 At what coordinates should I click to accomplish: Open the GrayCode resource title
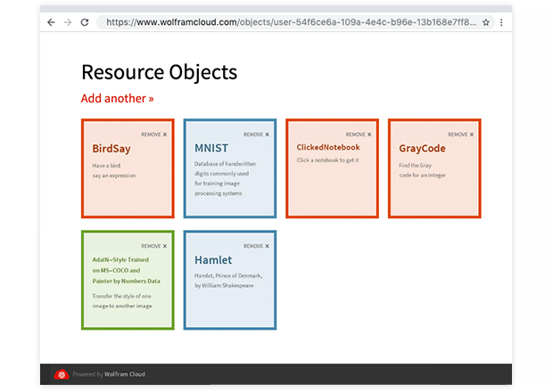click(422, 149)
